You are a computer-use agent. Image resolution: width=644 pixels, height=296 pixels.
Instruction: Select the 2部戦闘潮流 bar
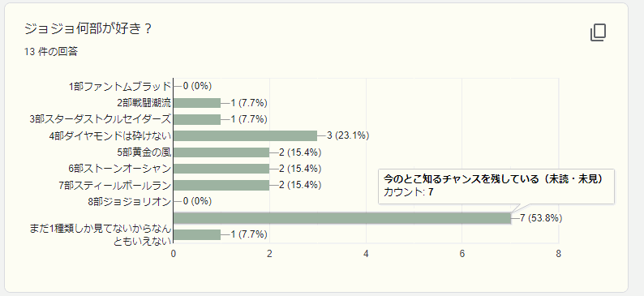click(197, 103)
